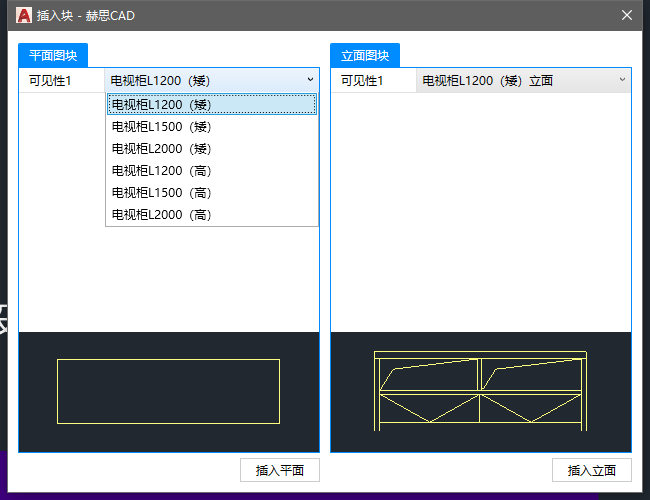Click the plan view rectangle preview
This screenshot has height=500, width=650.
tap(168, 391)
